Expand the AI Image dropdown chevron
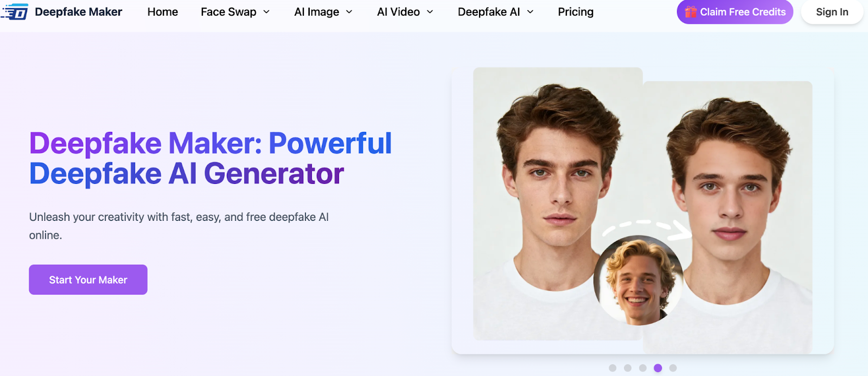 pos(349,12)
